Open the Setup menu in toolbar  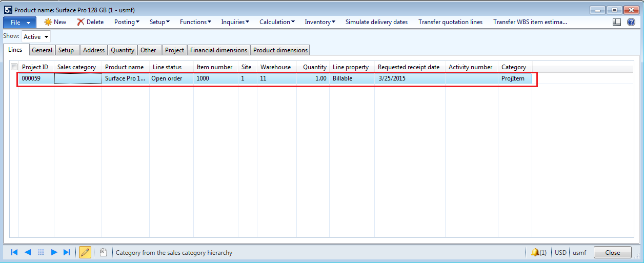[160, 22]
